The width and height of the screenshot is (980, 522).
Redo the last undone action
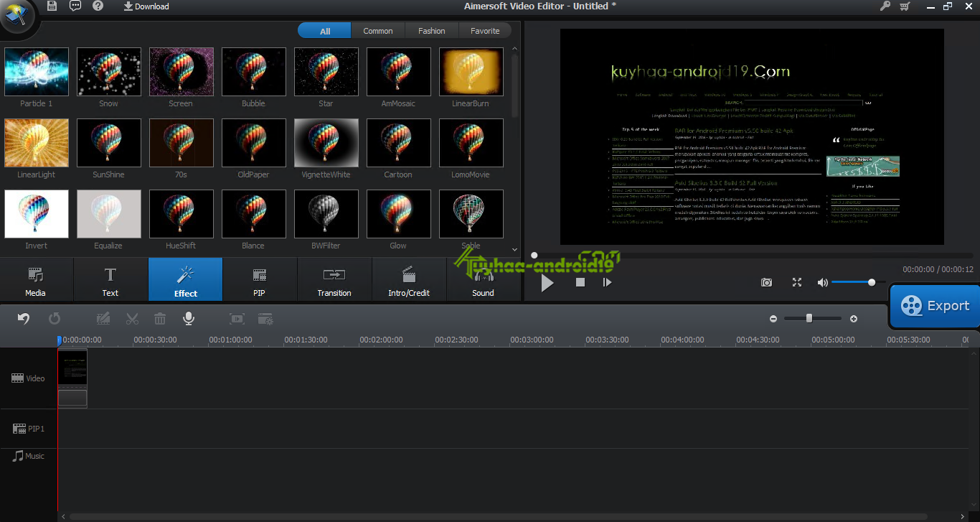pos(55,318)
